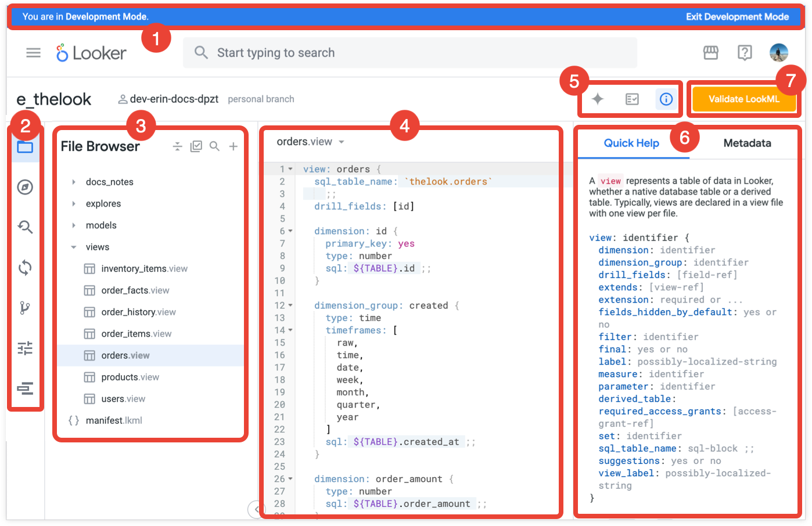Open the Help question mark icon
Screen dimensions: 812x526
[x=744, y=53]
